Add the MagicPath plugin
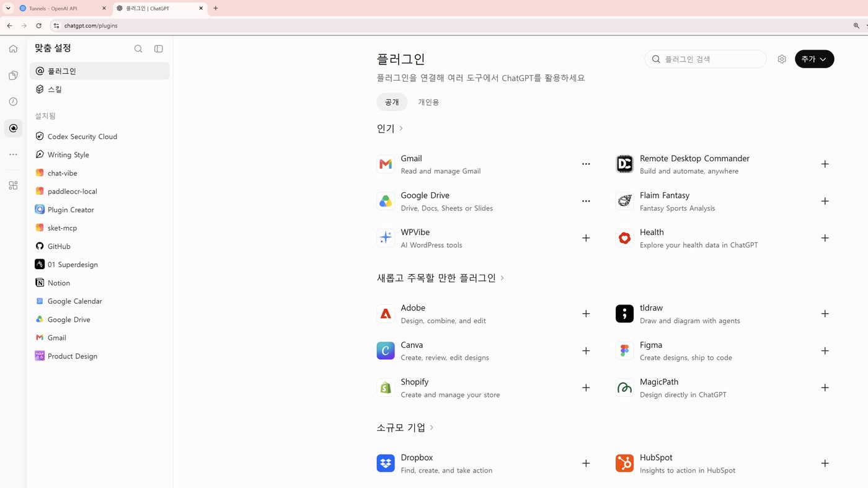 pyautogui.click(x=825, y=388)
